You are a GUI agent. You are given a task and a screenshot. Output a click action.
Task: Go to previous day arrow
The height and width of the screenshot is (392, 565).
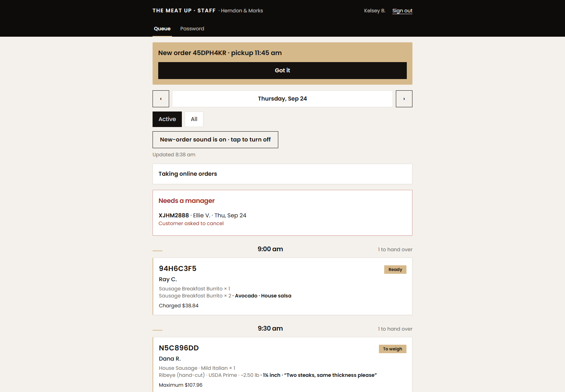[x=161, y=99]
